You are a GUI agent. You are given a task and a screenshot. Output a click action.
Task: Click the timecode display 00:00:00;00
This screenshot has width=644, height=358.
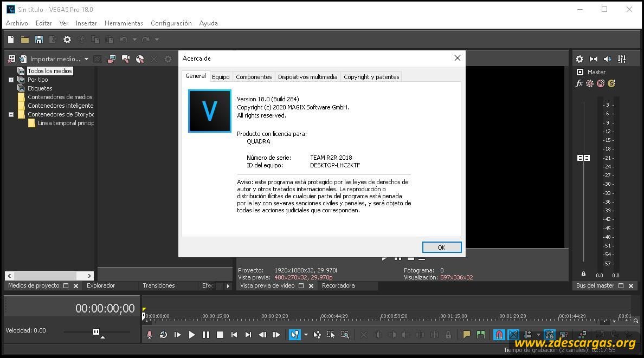pyautogui.click(x=105, y=308)
